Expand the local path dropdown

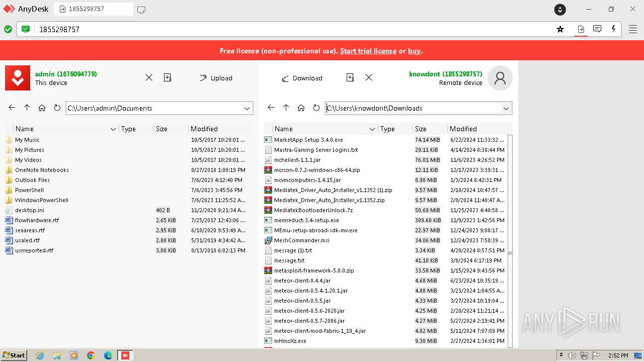point(247,108)
